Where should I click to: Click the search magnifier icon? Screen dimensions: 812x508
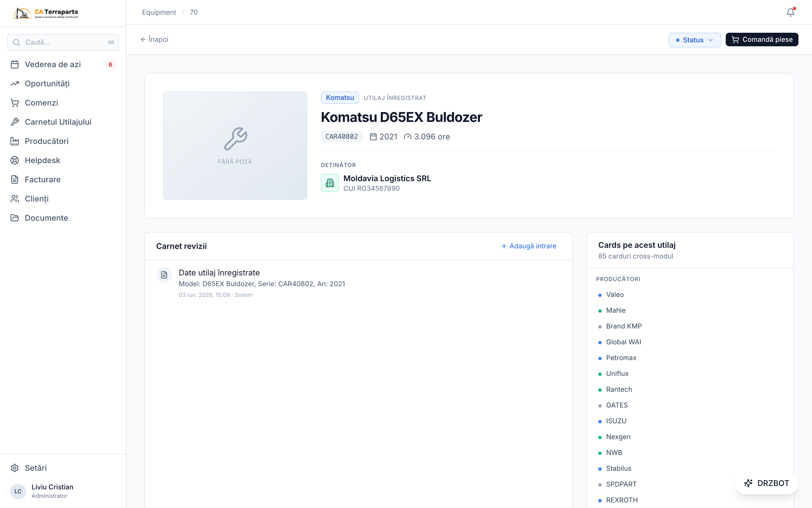tap(16, 42)
